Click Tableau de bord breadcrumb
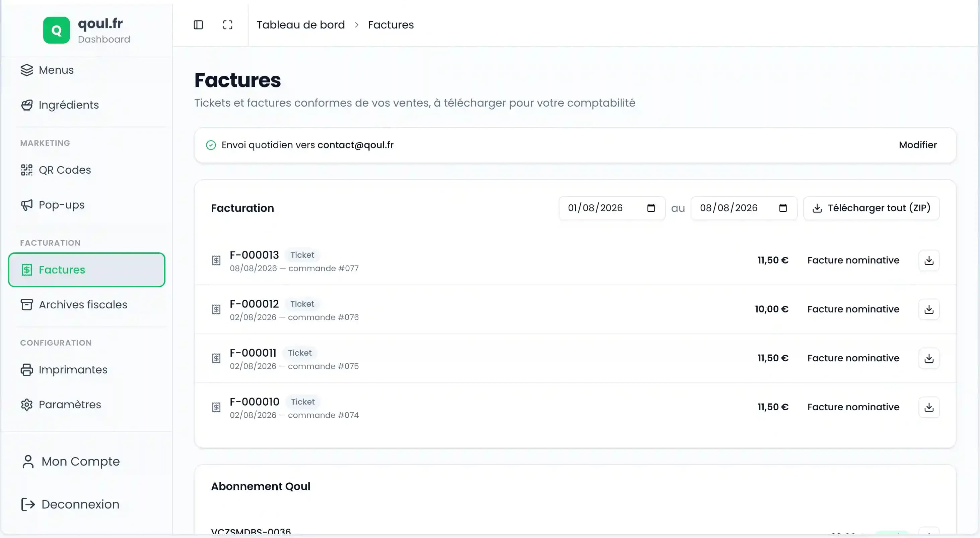This screenshot has height=538, width=980. 300,25
